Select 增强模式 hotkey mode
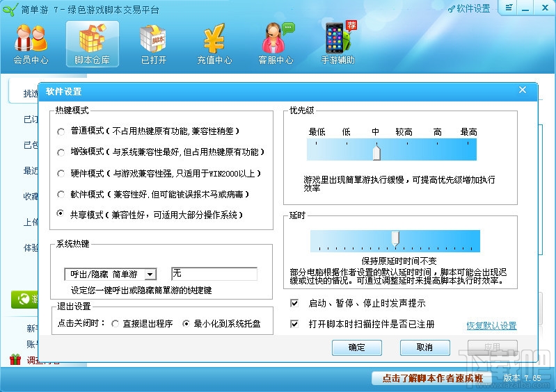Screen dimensions: 556x392 pos(61,153)
